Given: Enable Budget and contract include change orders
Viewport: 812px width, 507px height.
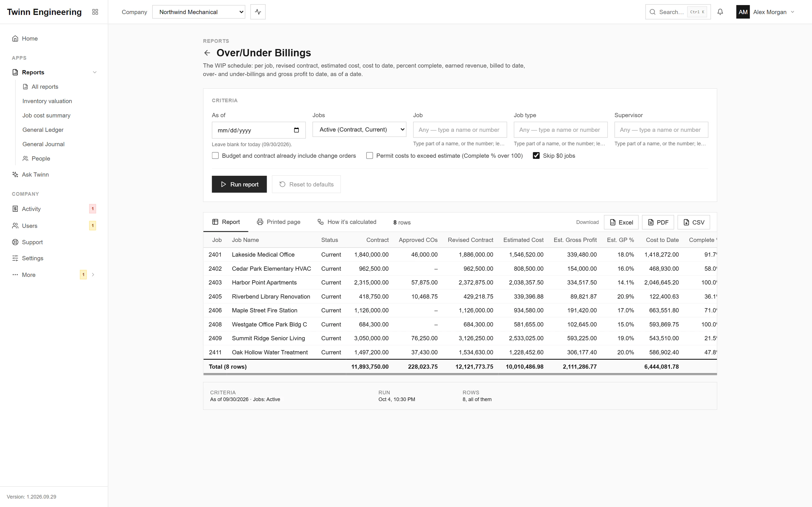Looking at the screenshot, I should (x=215, y=155).
